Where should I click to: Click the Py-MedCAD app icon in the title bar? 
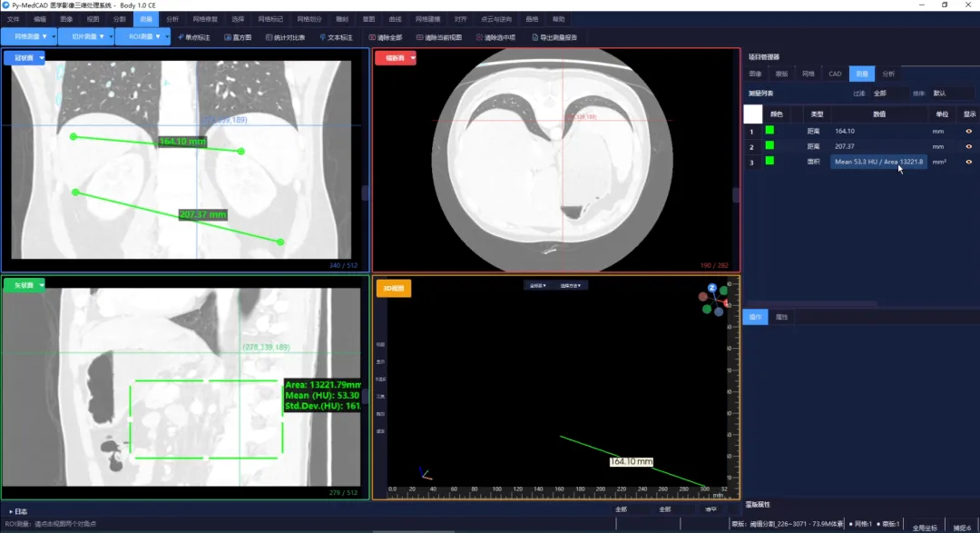[x=5, y=5]
